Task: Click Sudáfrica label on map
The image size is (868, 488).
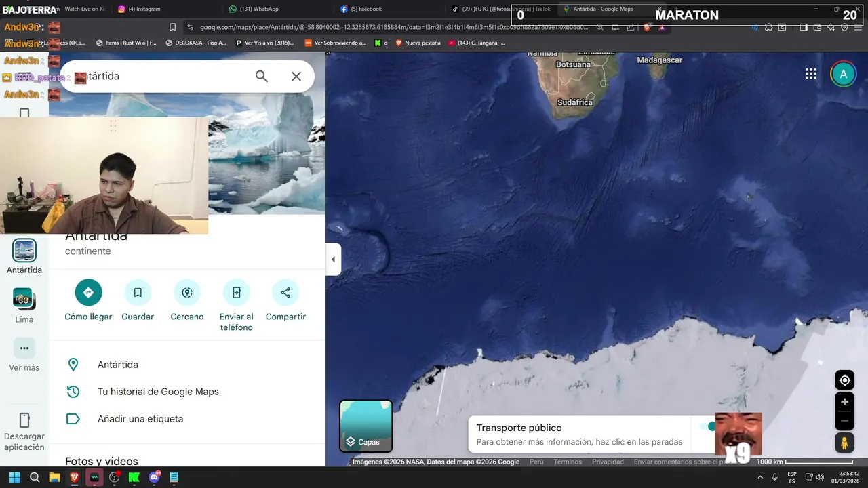Action: tap(575, 102)
